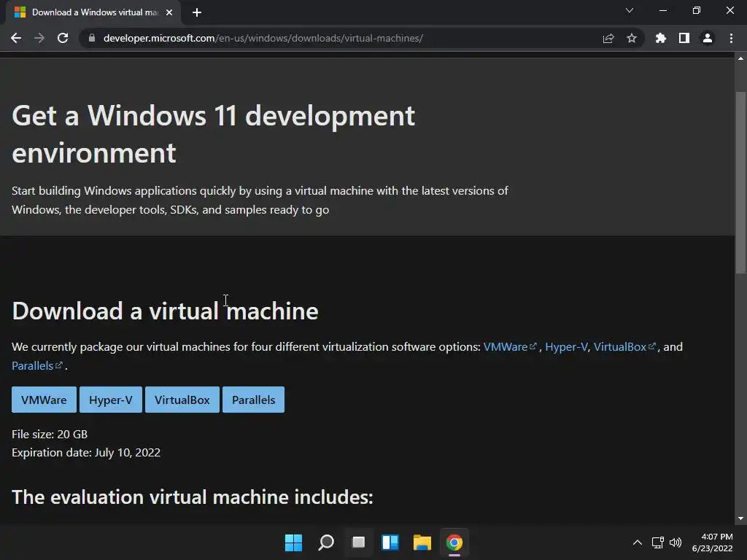Screen dimensions: 747x560
Task: Click 'The evaluation virtual machine includes:' heading
Action: coord(193,497)
